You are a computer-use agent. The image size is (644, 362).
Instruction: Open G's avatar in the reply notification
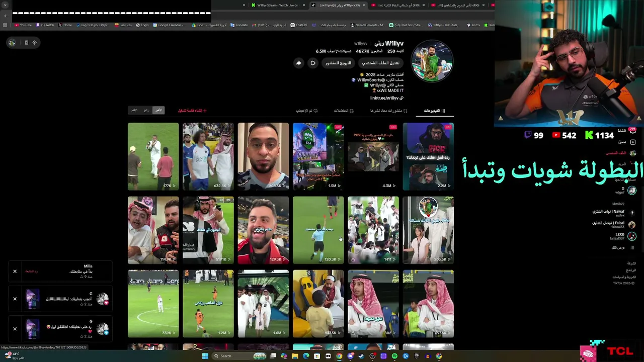point(103,329)
